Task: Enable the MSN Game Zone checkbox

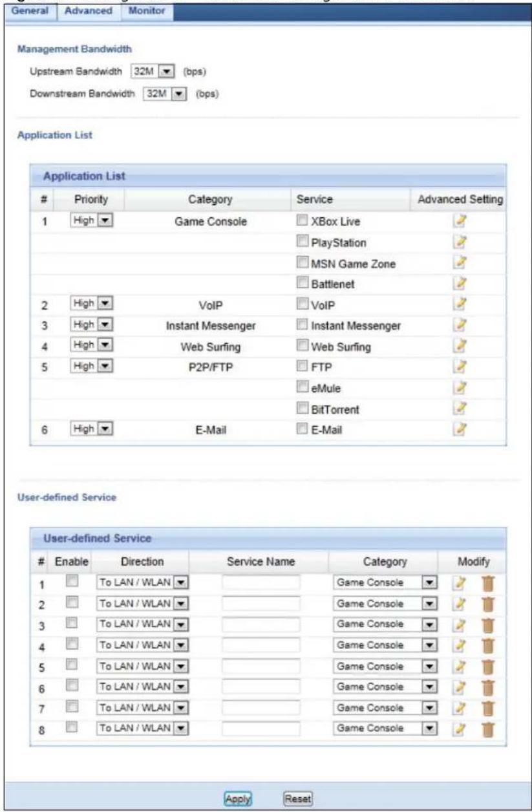Action: (302, 263)
